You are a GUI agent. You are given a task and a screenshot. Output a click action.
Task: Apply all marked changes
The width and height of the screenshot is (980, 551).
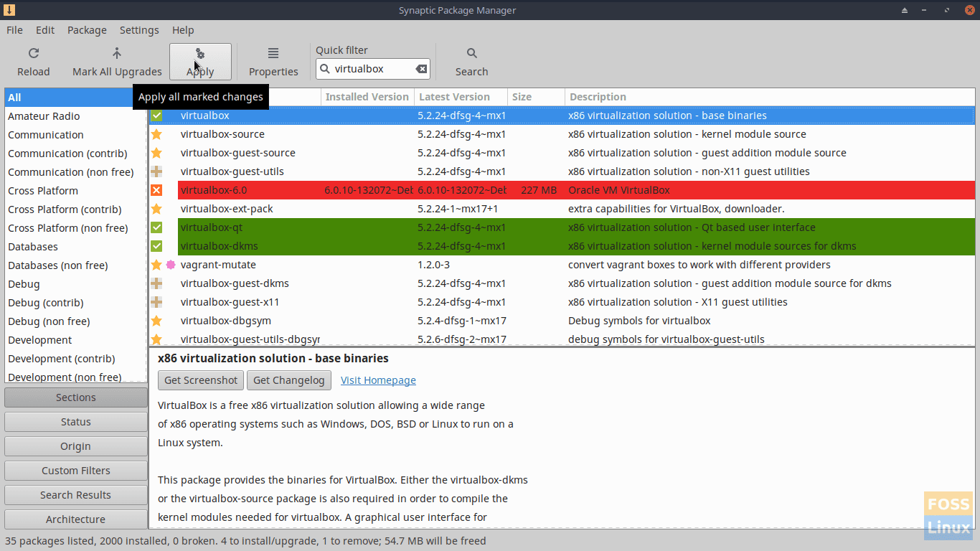[x=200, y=62]
